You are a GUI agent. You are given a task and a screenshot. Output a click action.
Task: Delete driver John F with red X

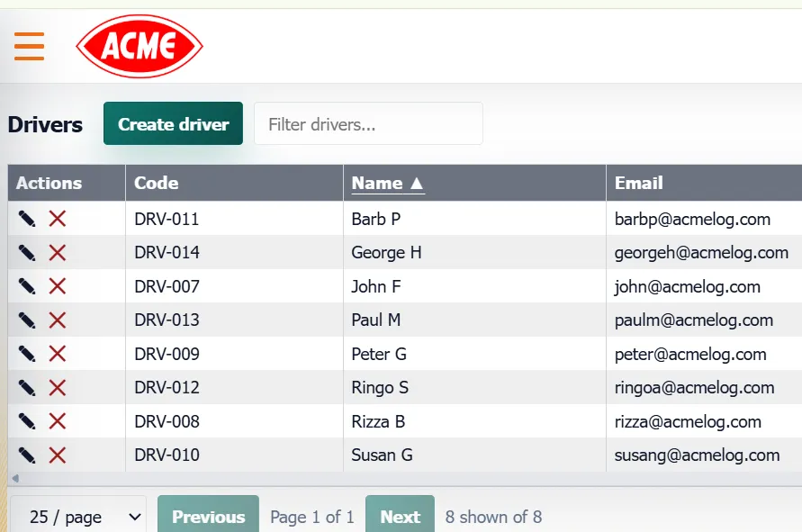(x=58, y=286)
